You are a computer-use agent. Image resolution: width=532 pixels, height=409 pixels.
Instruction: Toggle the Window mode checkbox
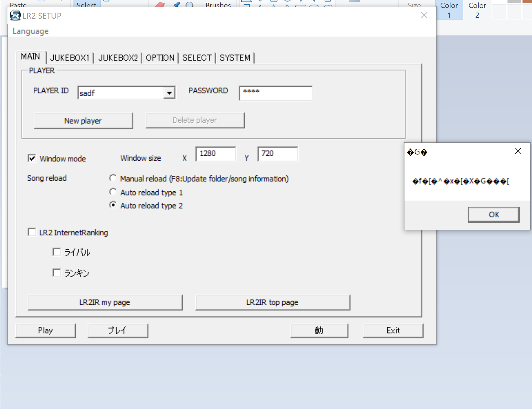[32, 158]
